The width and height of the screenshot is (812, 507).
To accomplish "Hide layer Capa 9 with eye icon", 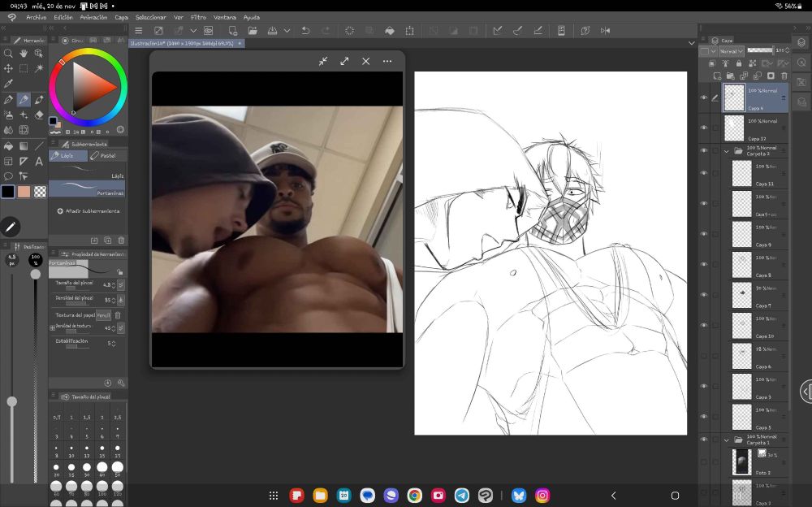I will tap(704, 234).
